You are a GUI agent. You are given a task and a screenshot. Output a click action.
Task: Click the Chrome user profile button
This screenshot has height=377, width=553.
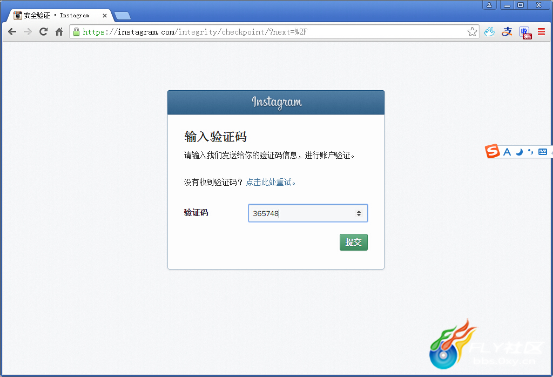pos(489,5)
